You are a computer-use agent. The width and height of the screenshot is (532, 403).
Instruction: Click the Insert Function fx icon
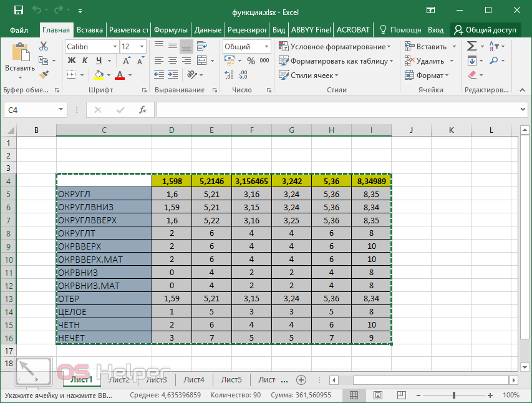tap(143, 110)
